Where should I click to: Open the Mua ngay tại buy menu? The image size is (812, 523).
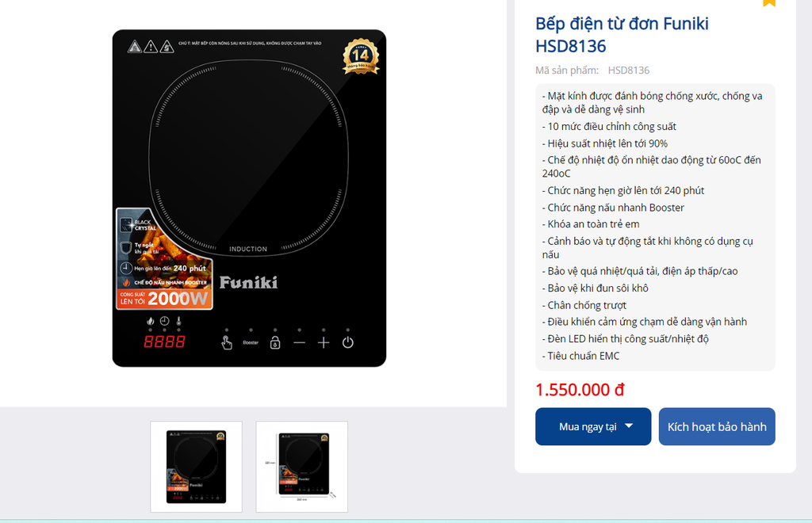pos(593,426)
